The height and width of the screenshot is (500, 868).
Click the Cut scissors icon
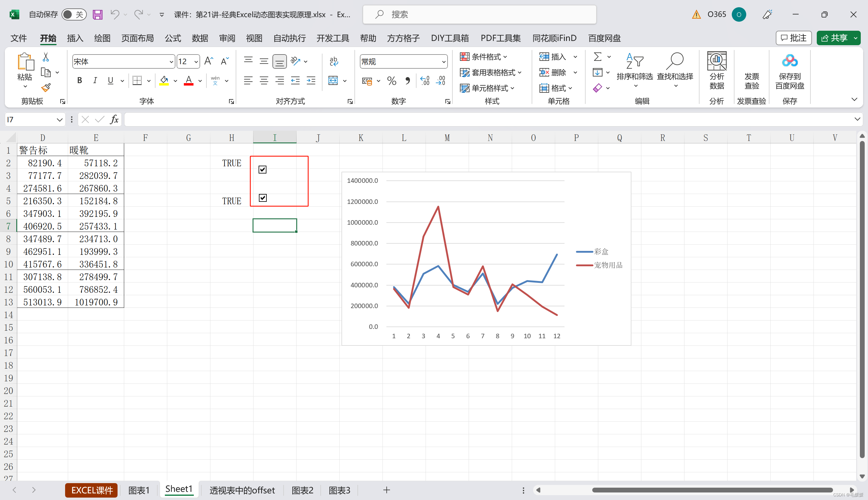pyautogui.click(x=46, y=57)
